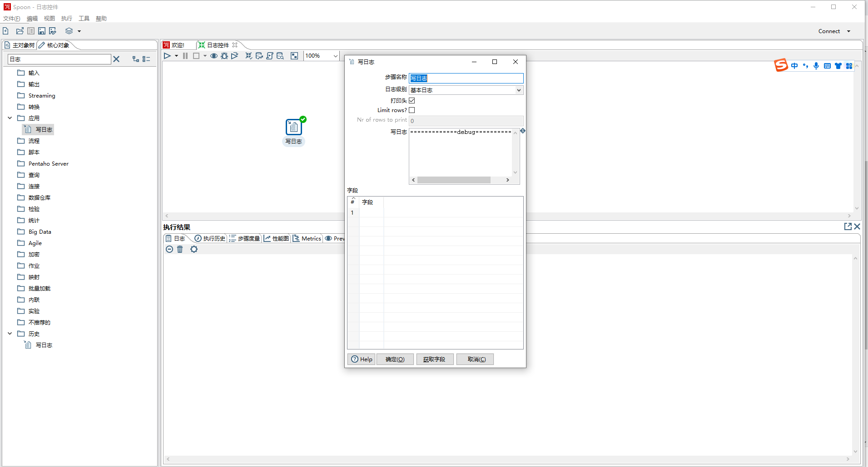The width and height of the screenshot is (868, 467).
Task: Run impact analysis on database icon
Action: click(x=259, y=56)
